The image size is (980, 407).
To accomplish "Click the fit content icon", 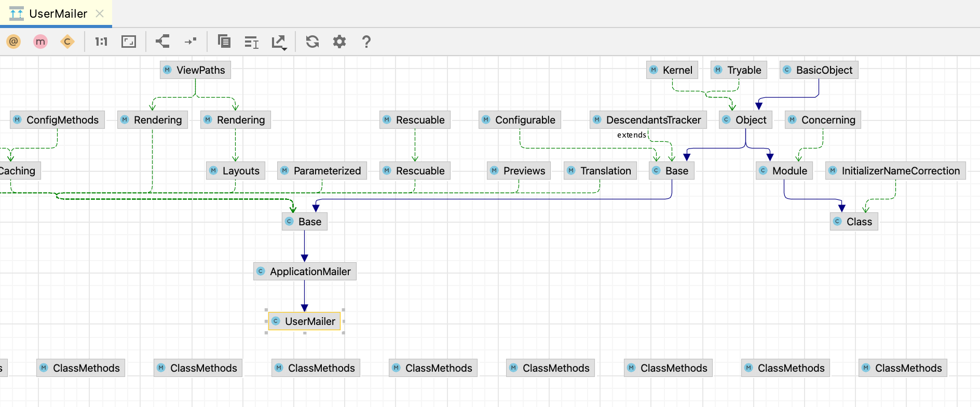I will pos(128,42).
